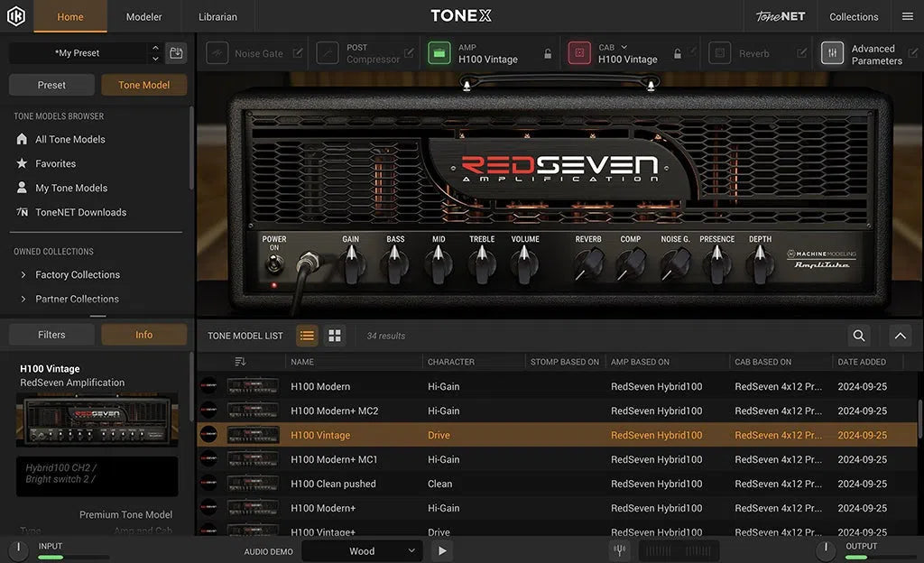Open Advanced Parameters
The height and width of the screenshot is (563, 924).
pyautogui.click(x=831, y=53)
